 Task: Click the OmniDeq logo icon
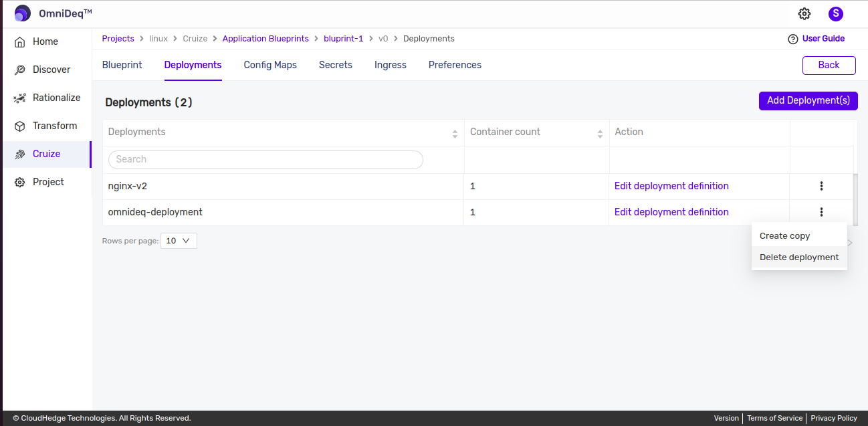coord(23,13)
